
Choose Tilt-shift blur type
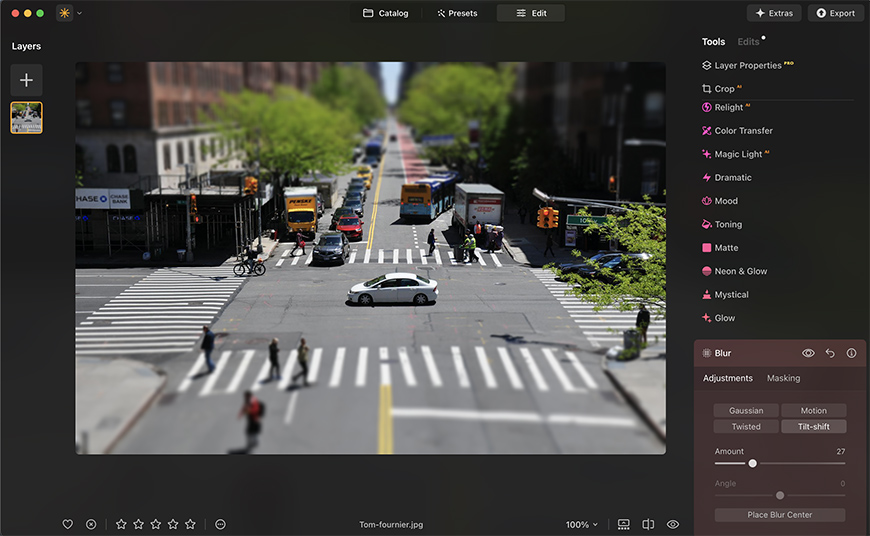813,427
